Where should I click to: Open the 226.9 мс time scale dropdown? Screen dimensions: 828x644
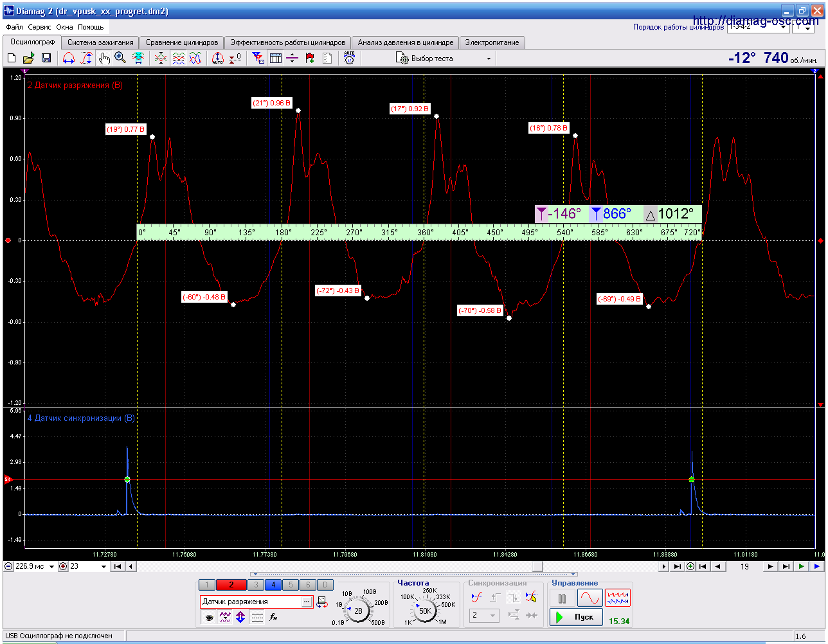click(51, 567)
